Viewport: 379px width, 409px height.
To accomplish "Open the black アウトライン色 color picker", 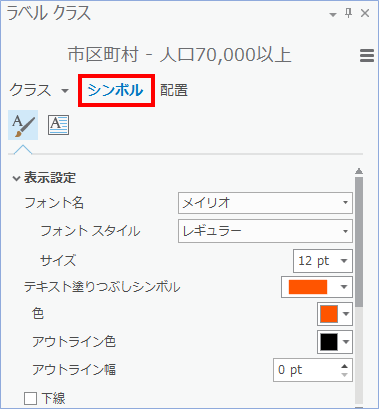I will [335, 342].
